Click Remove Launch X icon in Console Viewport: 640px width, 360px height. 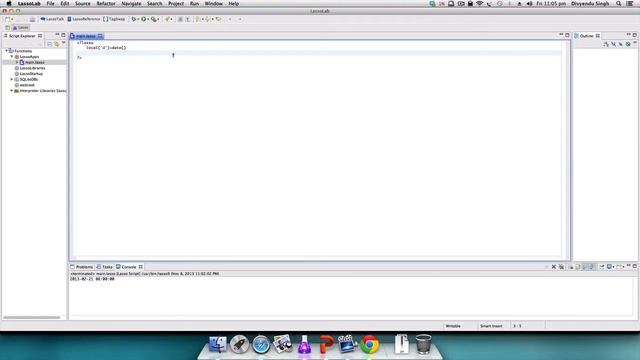[x=554, y=267]
